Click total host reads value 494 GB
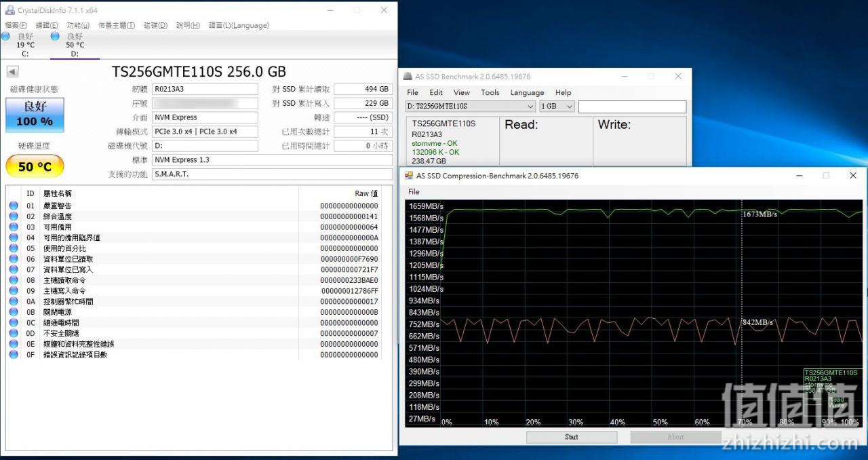 [x=363, y=89]
